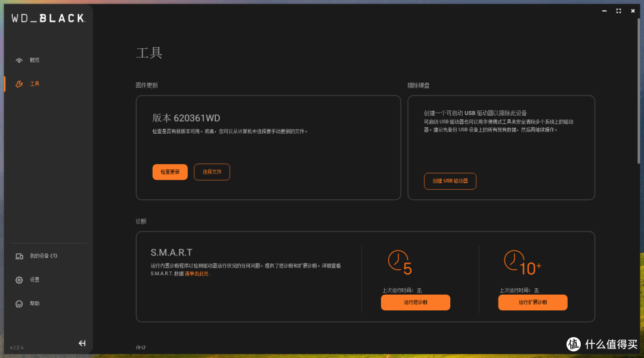Select the Tools wrench icon in sidebar
Screen dimensions: 644x358
19,84
